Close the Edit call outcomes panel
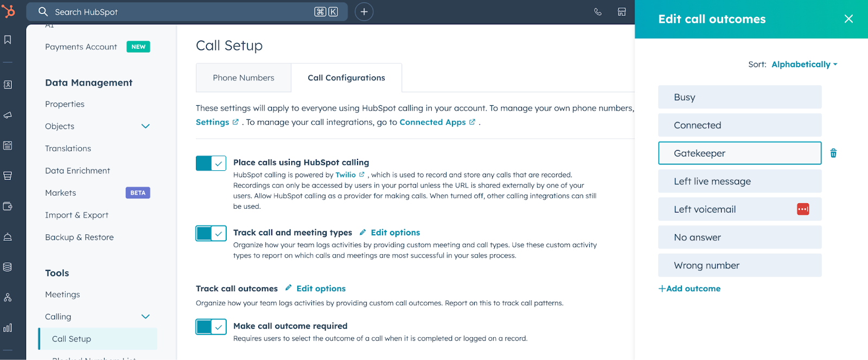 [x=848, y=19]
